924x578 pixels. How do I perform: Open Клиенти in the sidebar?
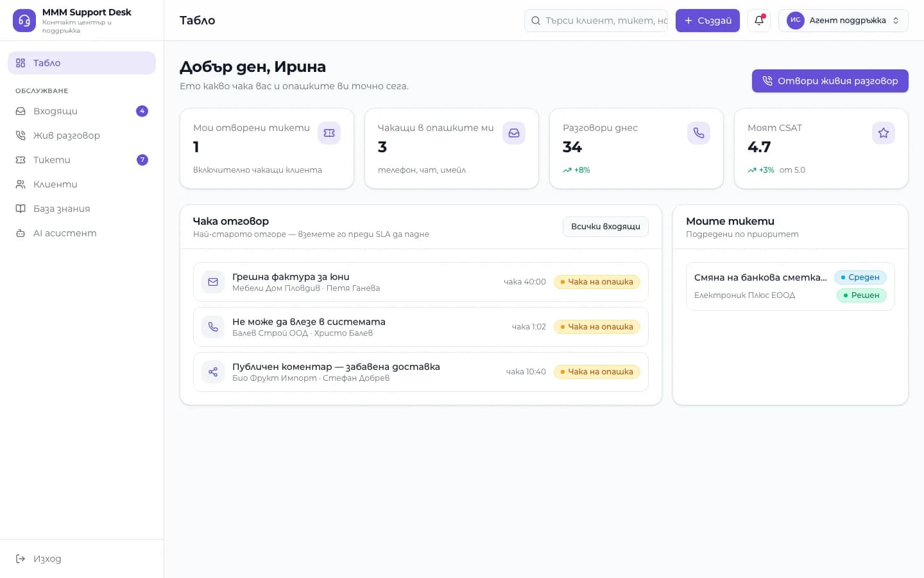pos(81,184)
